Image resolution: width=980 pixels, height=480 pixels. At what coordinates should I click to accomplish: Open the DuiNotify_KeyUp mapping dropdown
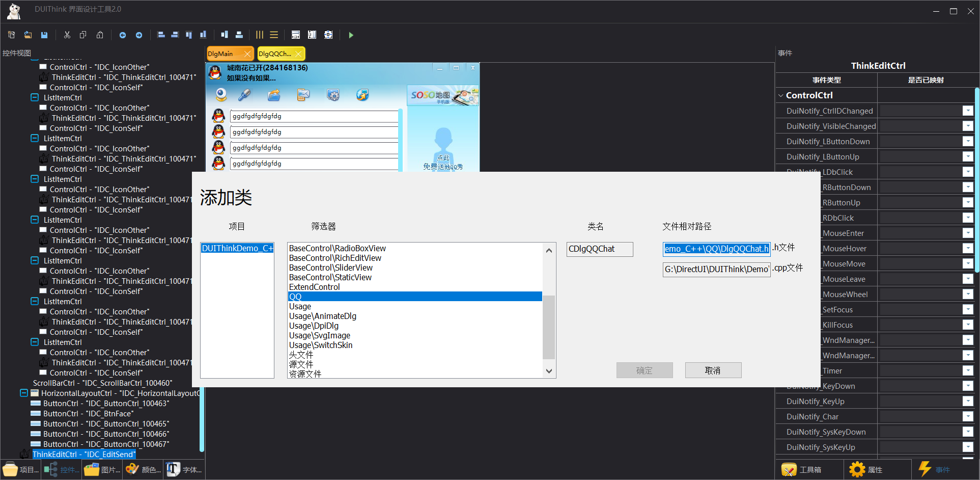coord(967,401)
